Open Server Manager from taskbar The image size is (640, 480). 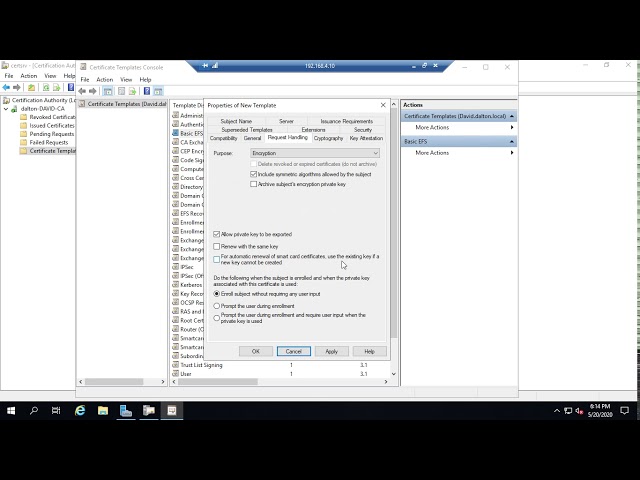tap(126, 411)
